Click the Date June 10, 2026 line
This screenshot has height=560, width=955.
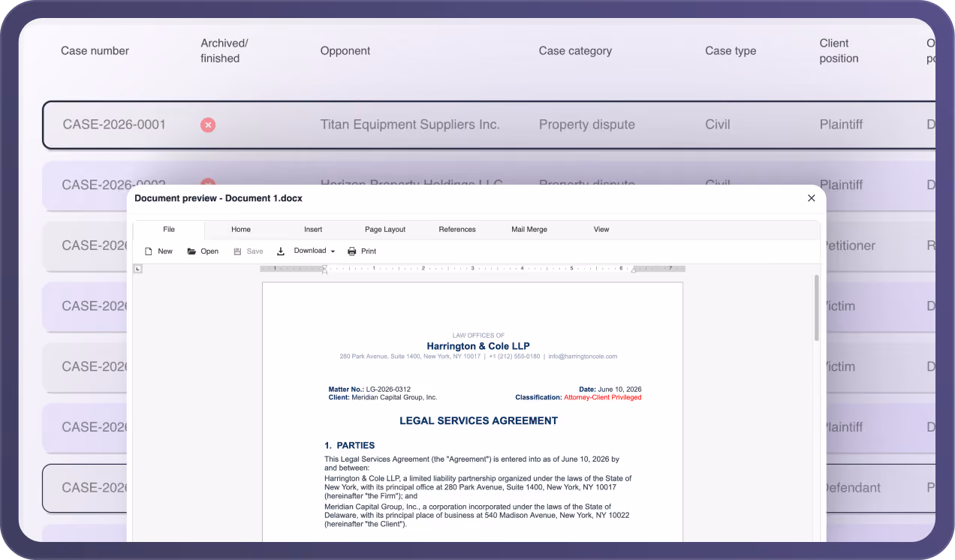tap(610, 390)
